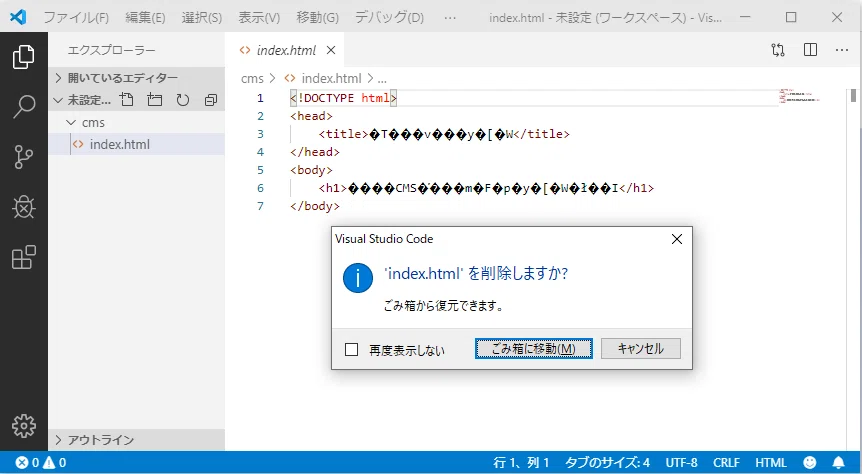
Task: Check the 再度表示しない checkbox
Action: (351, 349)
